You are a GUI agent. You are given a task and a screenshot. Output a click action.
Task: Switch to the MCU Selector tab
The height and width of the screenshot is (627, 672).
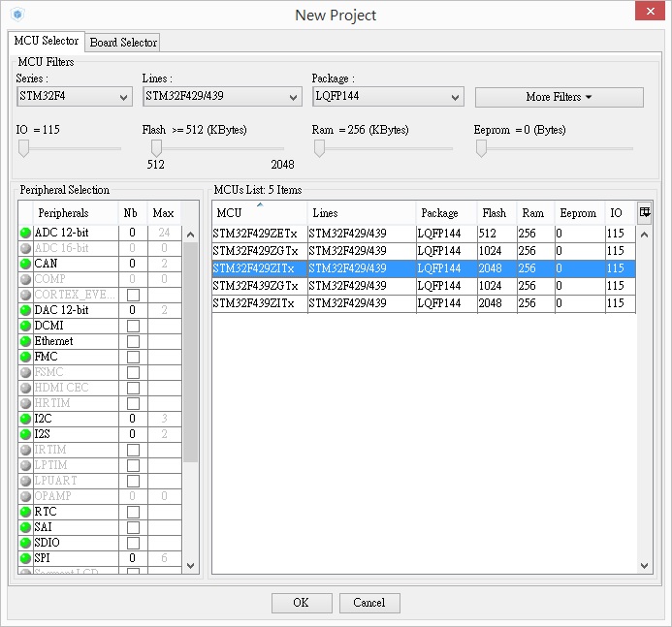pos(47,41)
